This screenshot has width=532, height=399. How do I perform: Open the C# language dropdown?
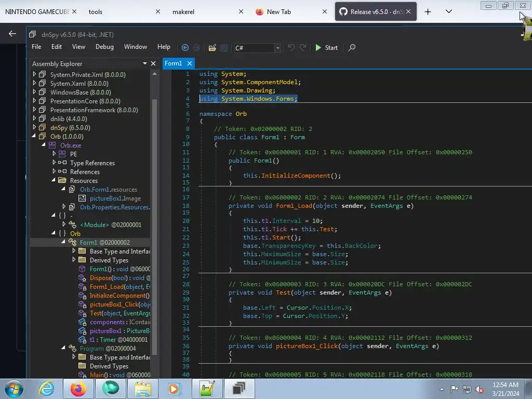pos(277,48)
